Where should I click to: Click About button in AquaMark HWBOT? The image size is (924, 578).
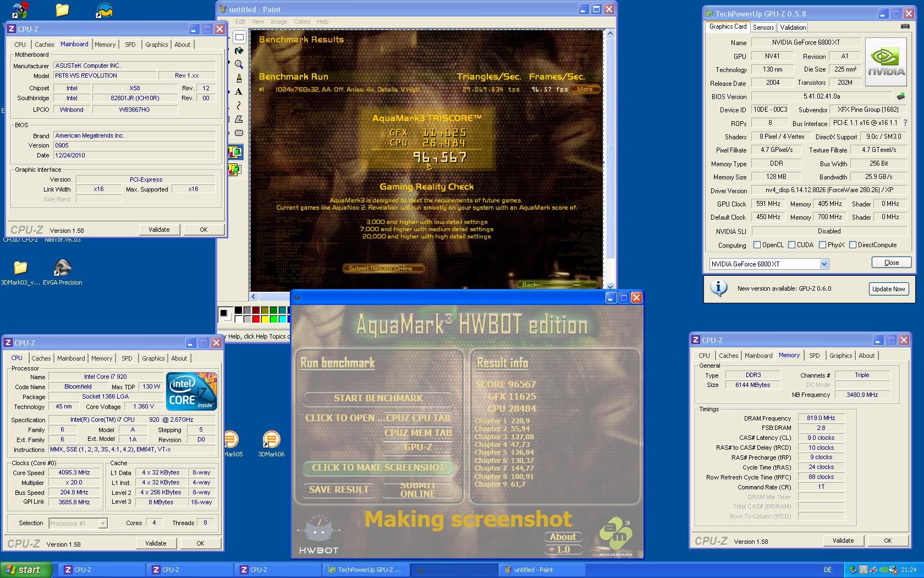click(563, 537)
